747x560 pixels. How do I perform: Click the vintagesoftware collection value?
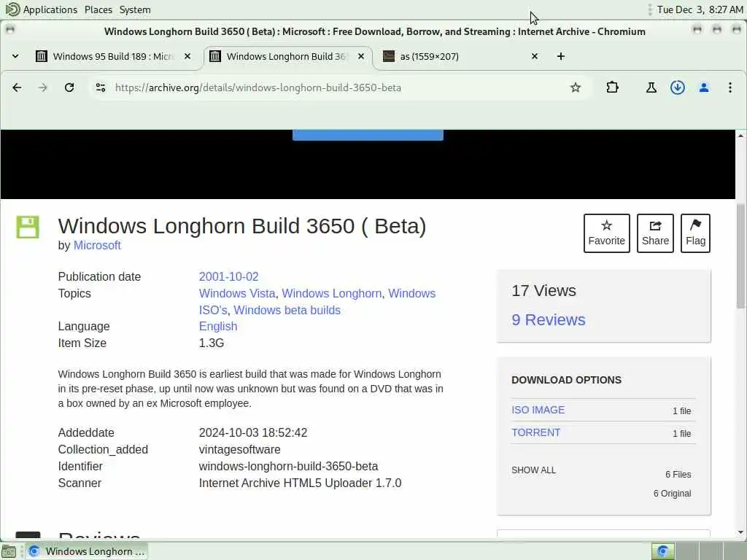[x=239, y=449]
